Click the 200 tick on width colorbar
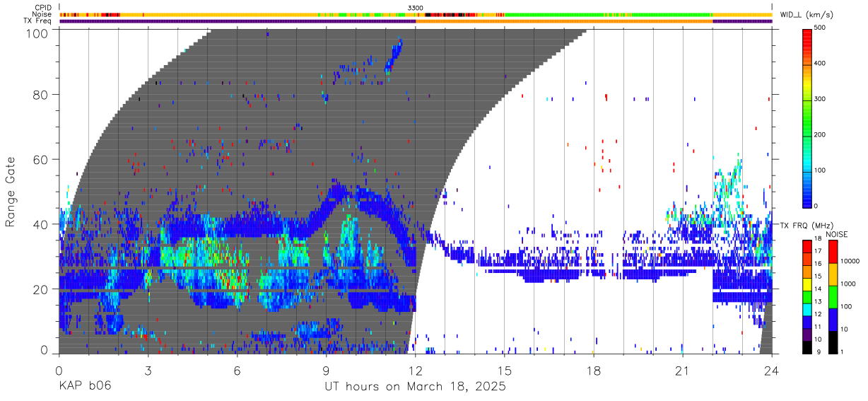The width and height of the screenshot is (868, 401). [820, 134]
